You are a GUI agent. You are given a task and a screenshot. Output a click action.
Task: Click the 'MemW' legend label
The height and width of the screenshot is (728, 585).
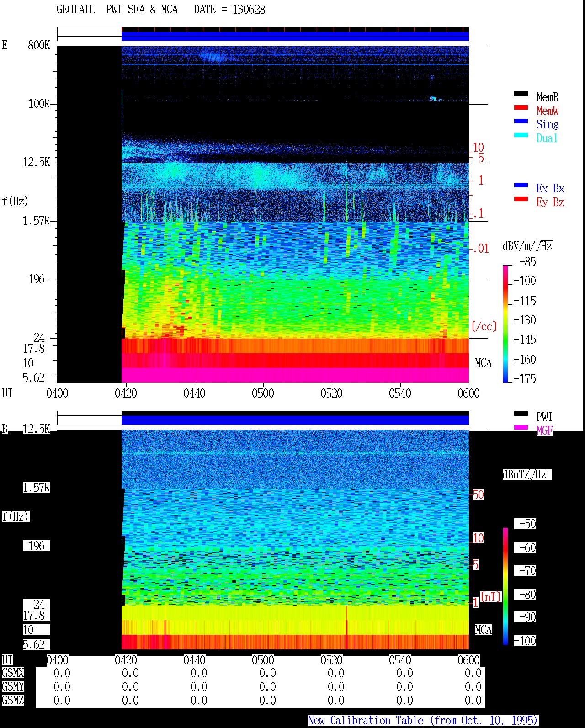pyautogui.click(x=548, y=111)
